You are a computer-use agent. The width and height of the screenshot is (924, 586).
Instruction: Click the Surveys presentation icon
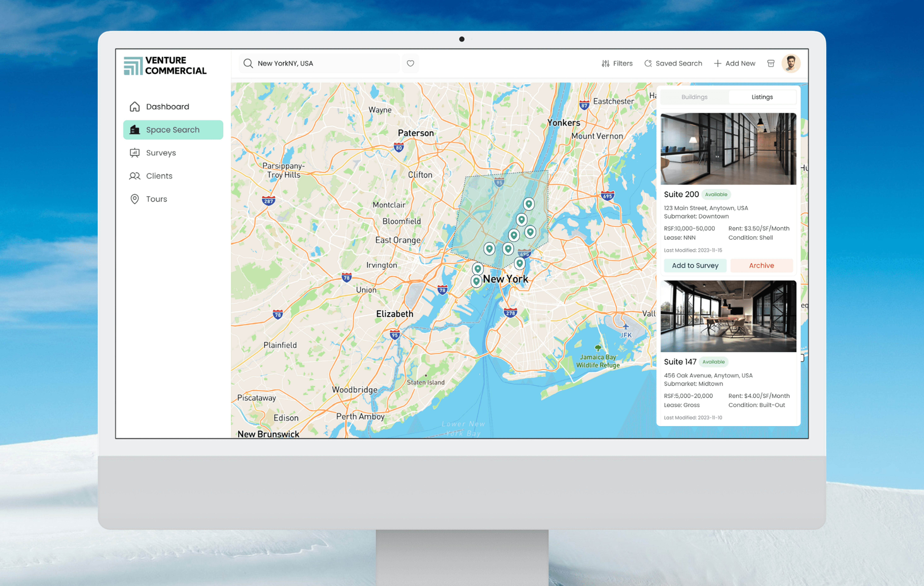[x=135, y=153]
